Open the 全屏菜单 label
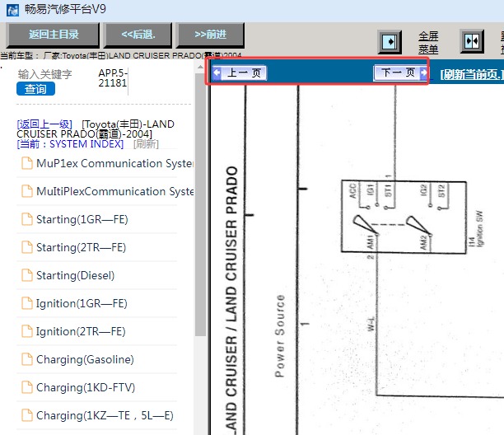Viewport: 504px width, 435px height. [x=428, y=43]
